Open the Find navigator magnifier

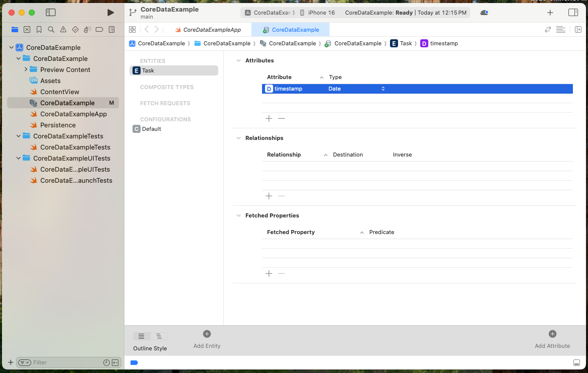click(51, 30)
